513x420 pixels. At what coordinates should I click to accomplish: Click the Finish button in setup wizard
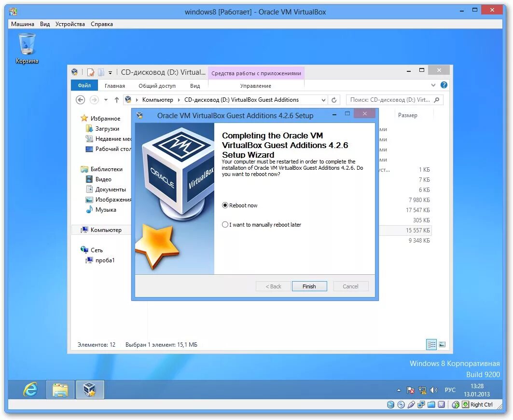click(309, 286)
